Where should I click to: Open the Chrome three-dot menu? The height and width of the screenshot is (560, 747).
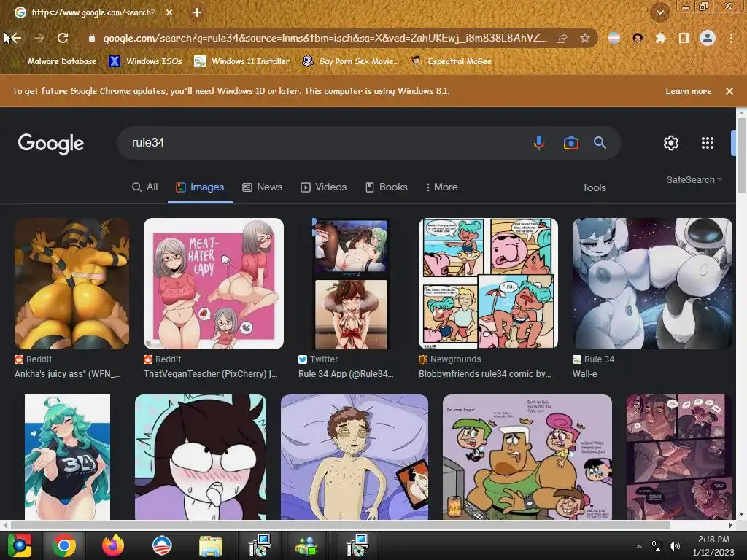coord(731,38)
